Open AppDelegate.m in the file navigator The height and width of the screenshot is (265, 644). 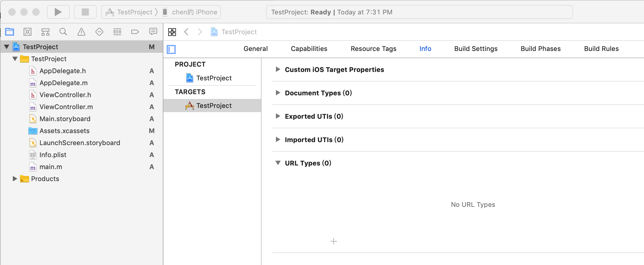pyautogui.click(x=63, y=83)
